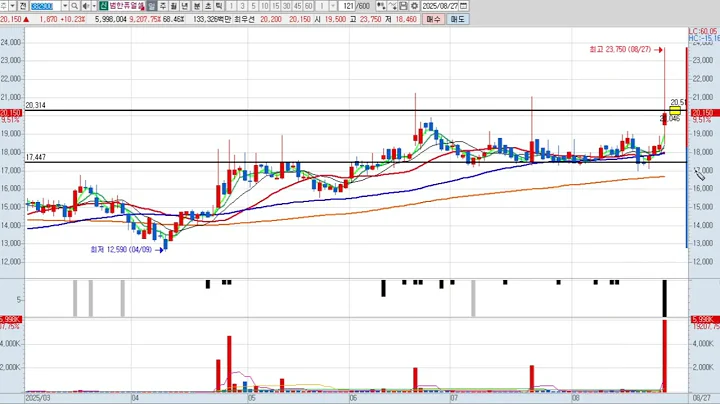This screenshot has width=720, height=404.
Task: Open chart settings gear icon
Action: point(414,6)
